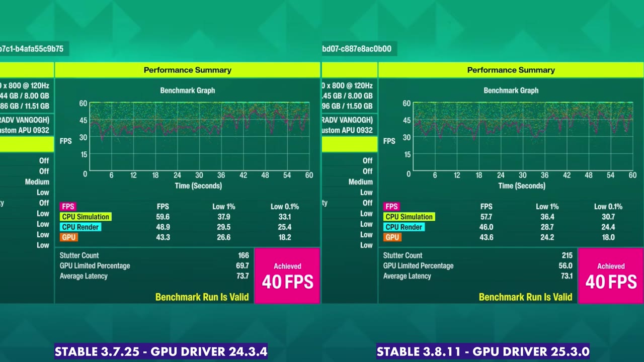
Task: Click the 33.1 Low 0.1% value
Action: (285, 217)
